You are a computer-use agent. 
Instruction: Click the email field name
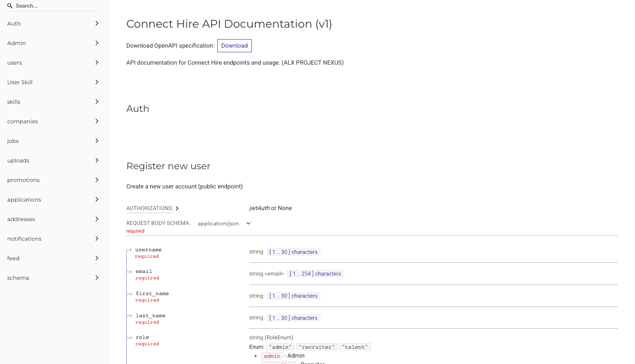click(x=144, y=272)
